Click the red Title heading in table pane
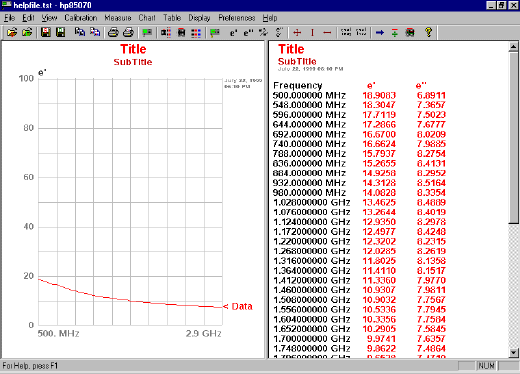This screenshot has width=520, height=374. 291,49
